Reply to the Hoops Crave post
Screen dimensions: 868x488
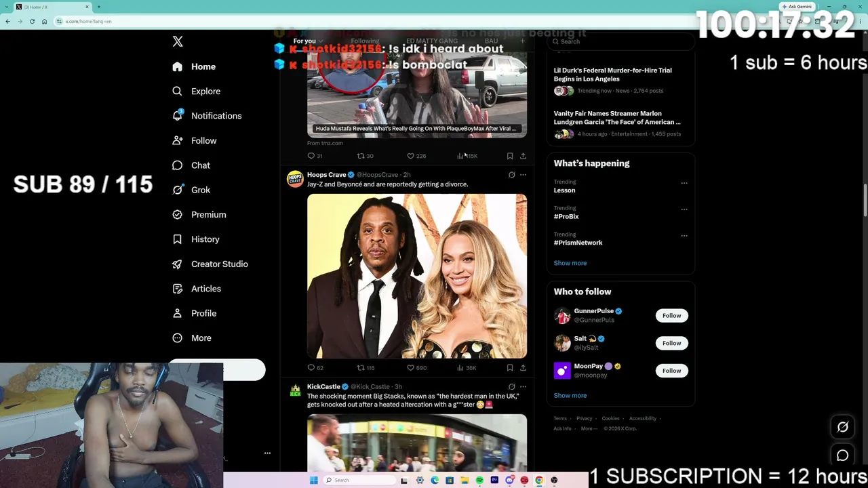point(315,368)
